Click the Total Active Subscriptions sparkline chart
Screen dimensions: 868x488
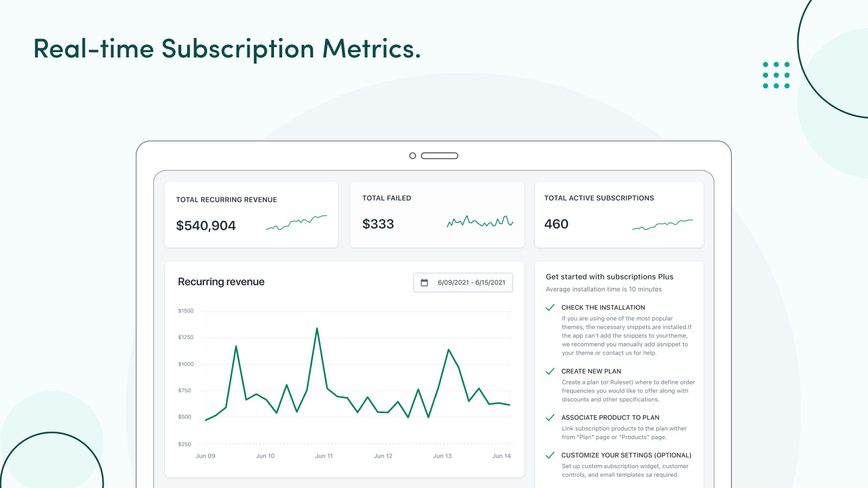click(663, 224)
